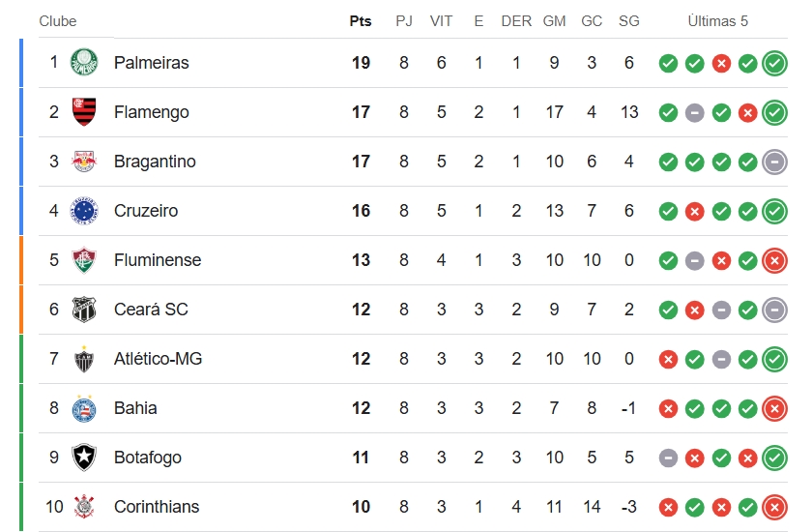
Task: Click the Palmeiras club crest
Action: [84, 62]
